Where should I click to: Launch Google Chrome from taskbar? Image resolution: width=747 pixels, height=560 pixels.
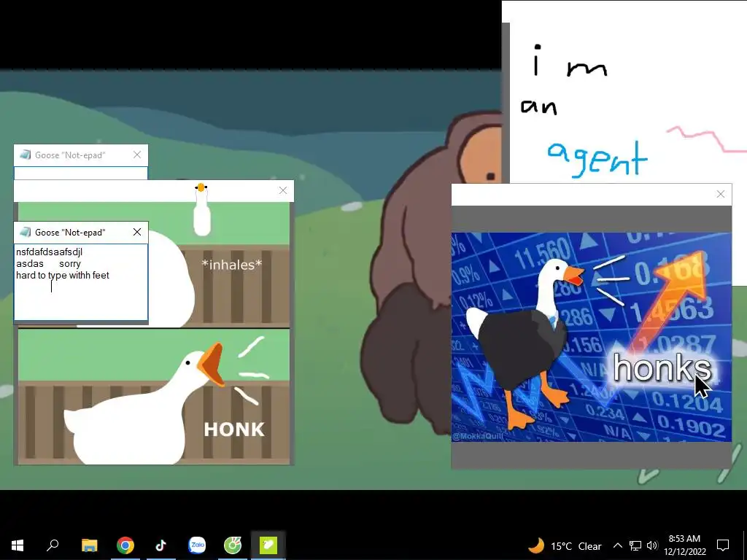coord(125,545)
